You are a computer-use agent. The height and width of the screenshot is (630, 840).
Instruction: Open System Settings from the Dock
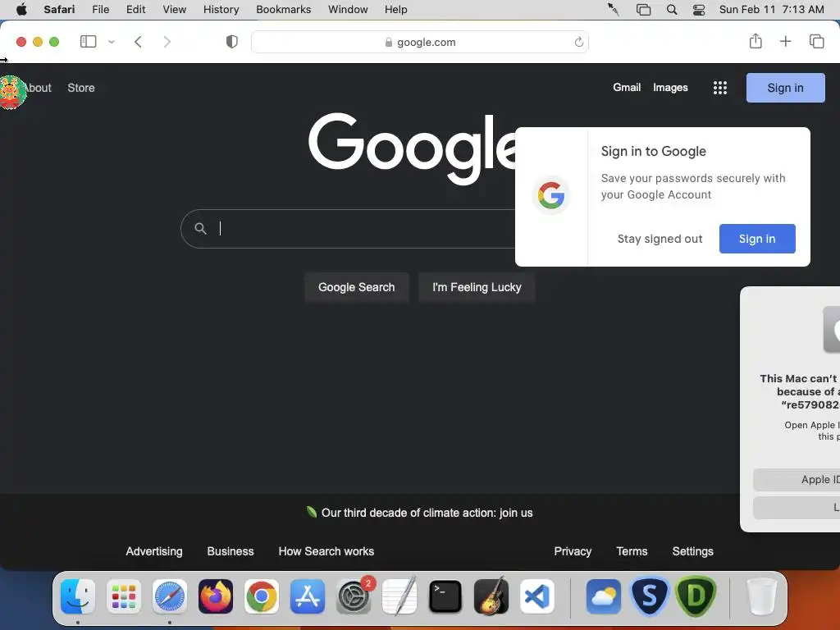(354, 596)
